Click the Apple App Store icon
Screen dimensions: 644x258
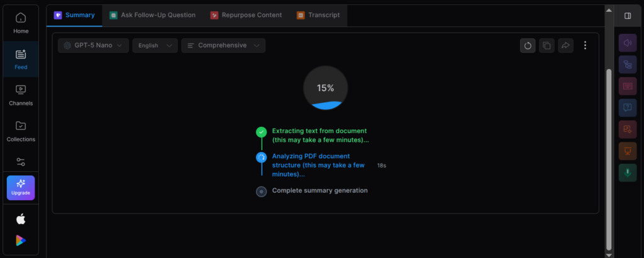point(21,218)
